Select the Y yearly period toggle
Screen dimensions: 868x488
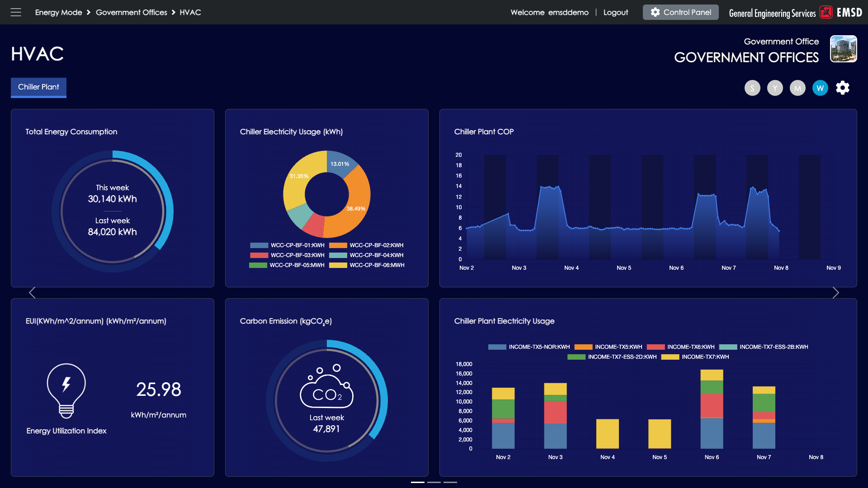pyautogui.click(x=774, y=88)
